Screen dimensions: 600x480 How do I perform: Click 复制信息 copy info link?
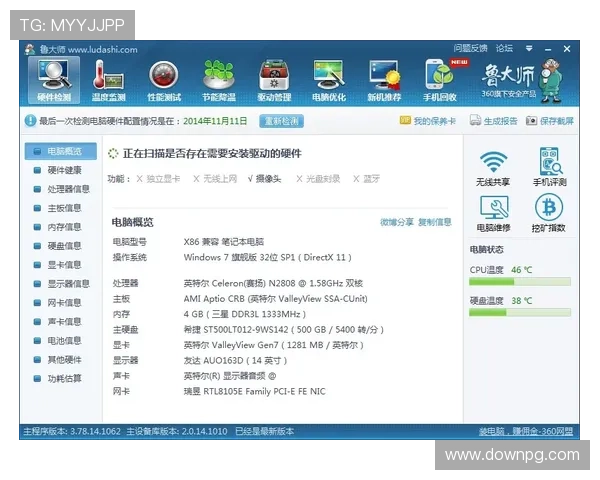coord(435,222)
